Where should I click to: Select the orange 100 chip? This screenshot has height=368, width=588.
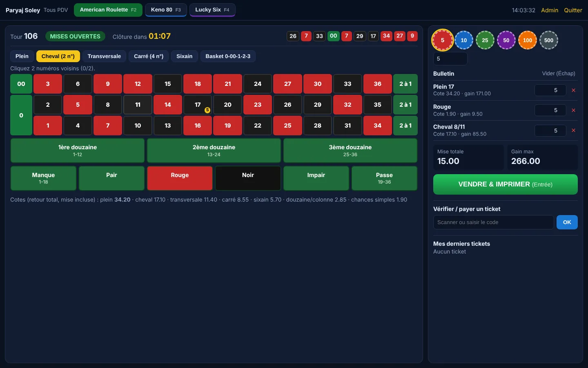coord(528,40)
